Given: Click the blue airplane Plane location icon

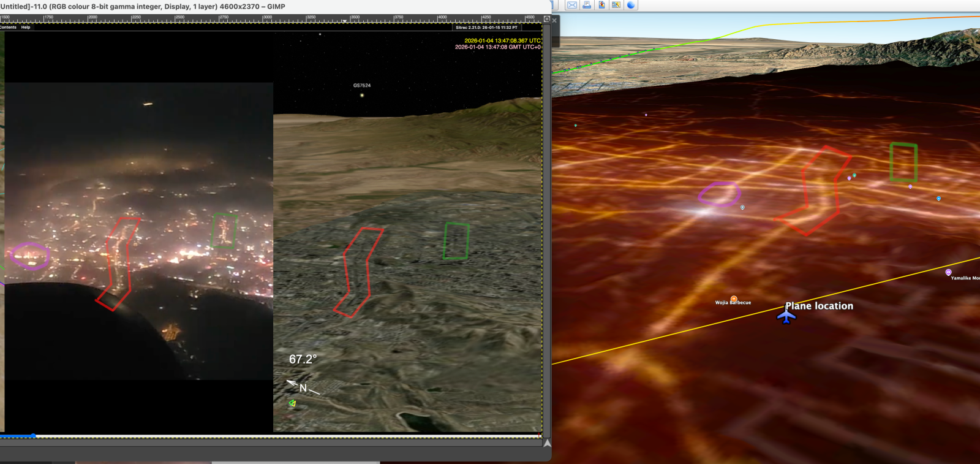Looking at the screenshot, I should coord(786,316).
